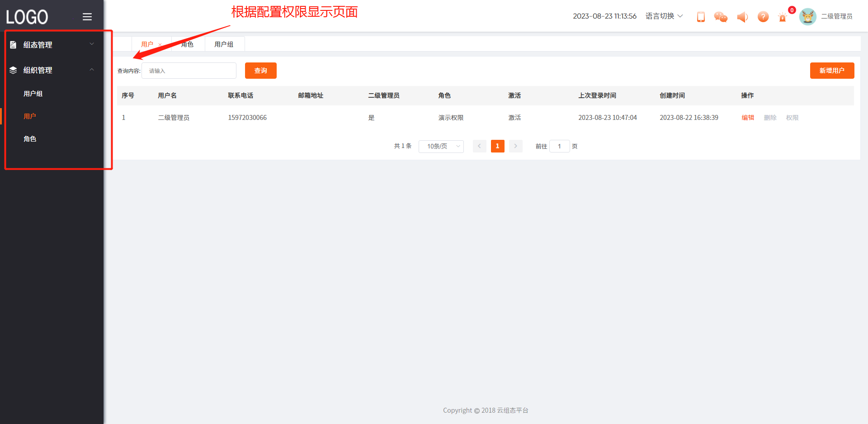Switch to the 用户 tab

point(147,44)
